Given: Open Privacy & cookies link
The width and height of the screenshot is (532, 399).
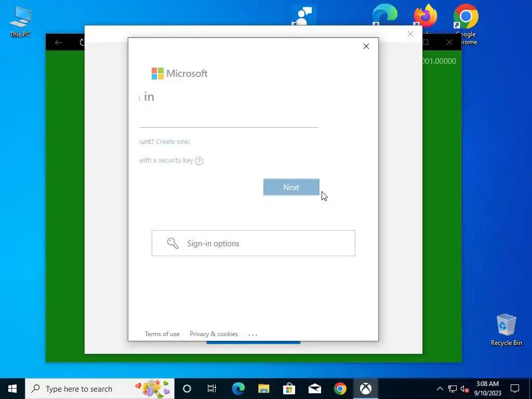Looking at the screenshot, I should click(214, 334).
